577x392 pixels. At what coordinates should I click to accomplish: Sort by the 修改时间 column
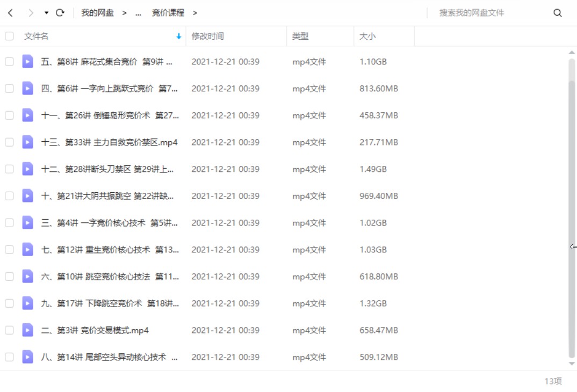pyautogui.click(x=206, y=36)
